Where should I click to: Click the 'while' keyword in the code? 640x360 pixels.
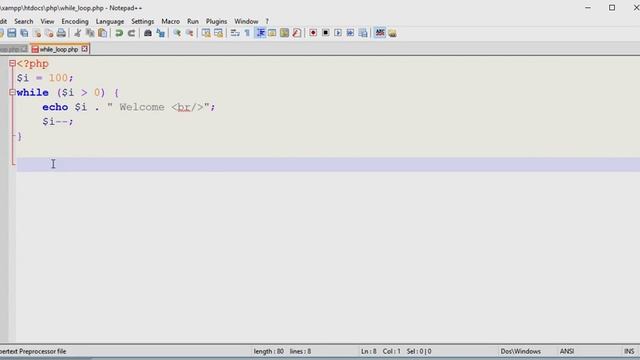pyautogui.click(x=33, y=93)
